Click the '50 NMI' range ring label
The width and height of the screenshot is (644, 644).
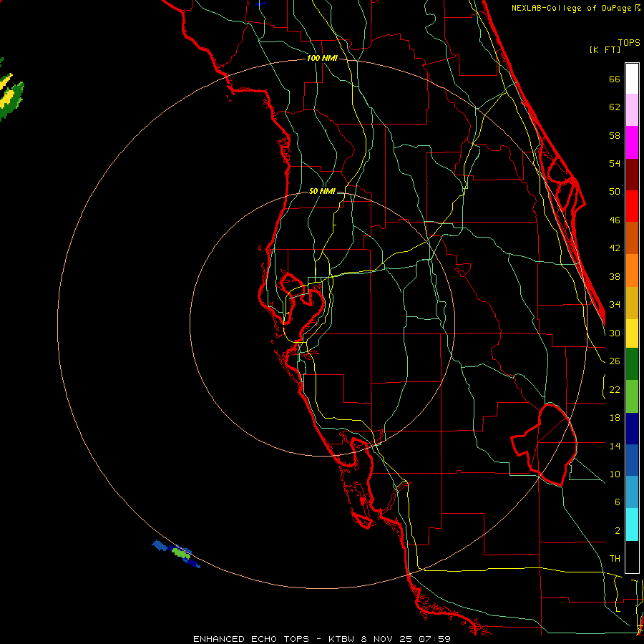[x=322, y=191]
